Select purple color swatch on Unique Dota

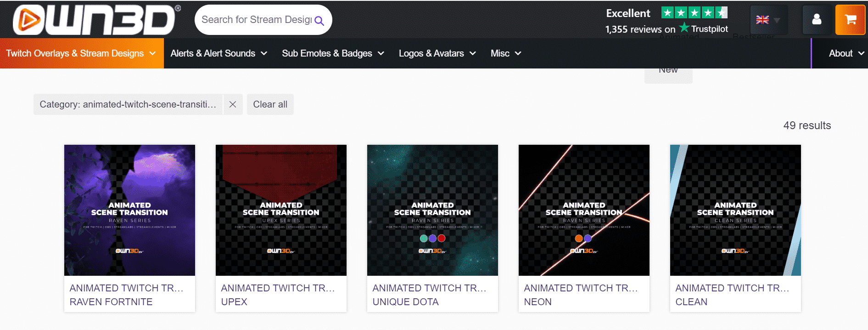[432, 238]
